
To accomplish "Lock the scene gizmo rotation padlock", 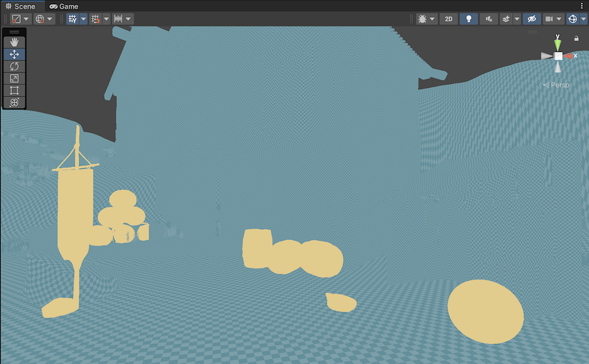I will point(577,39).
